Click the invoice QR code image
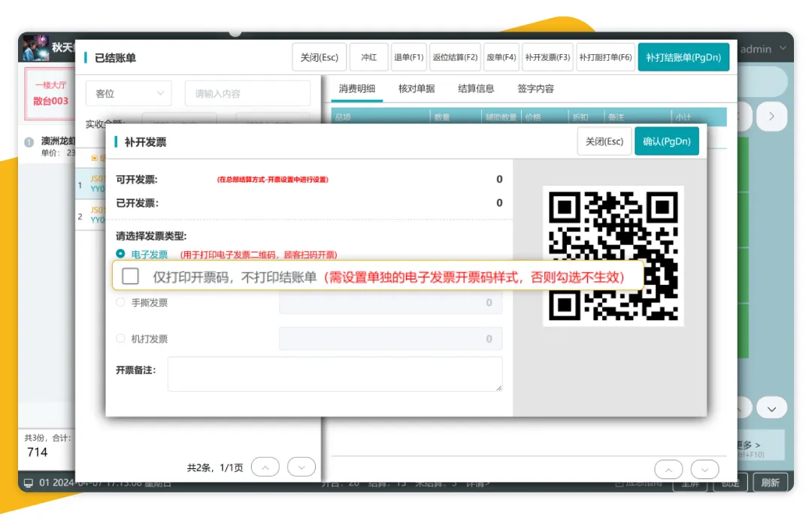The height and width of the screenshot is (524, 812). click(x=614, y=256)
